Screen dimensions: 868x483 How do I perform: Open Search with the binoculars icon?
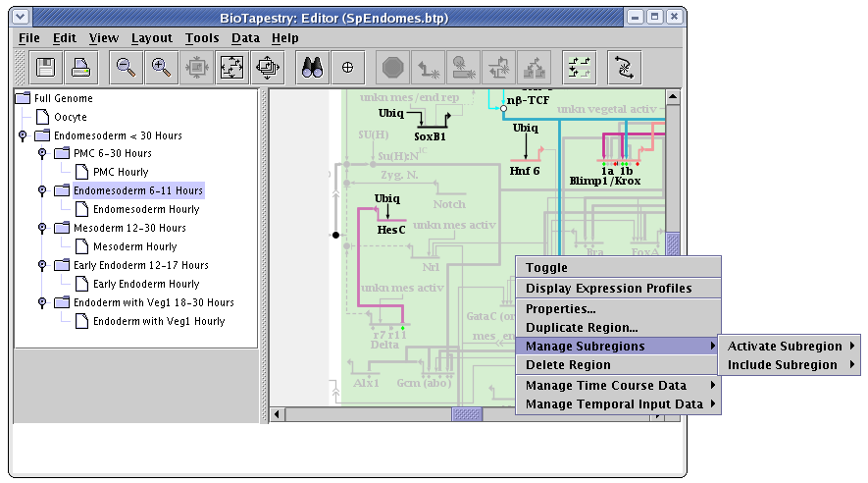tap(313, 67)
